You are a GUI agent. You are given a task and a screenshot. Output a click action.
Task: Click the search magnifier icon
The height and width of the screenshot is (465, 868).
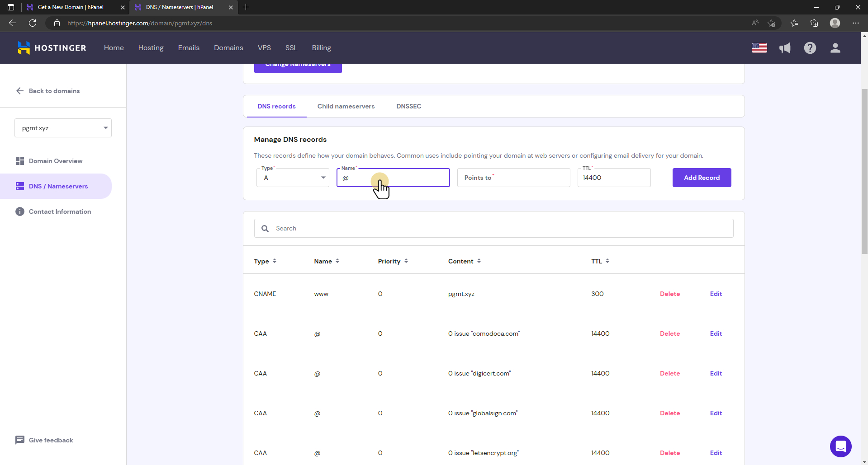point(265,229)
